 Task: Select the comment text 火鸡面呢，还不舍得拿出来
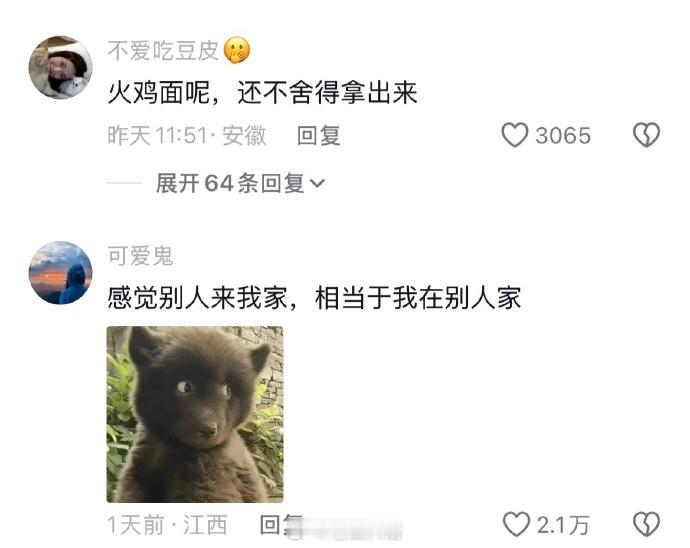click(x=262, y=93)
